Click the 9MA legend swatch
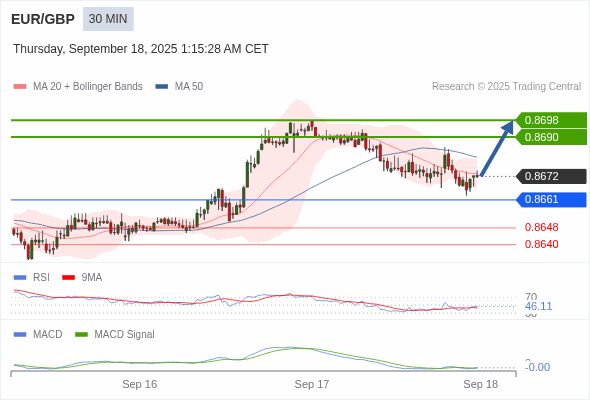 [x=68, y=278]
